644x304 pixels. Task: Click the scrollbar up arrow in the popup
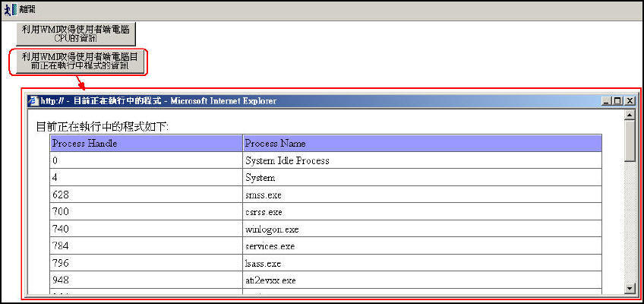(x=629, y=115)
